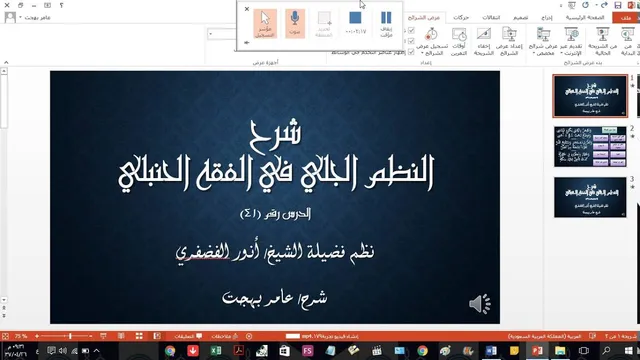Screen dimensions: 640x360
Task: Open the Transitions ribbon tab
Action: pyautogui.click(x=491, y=18)
